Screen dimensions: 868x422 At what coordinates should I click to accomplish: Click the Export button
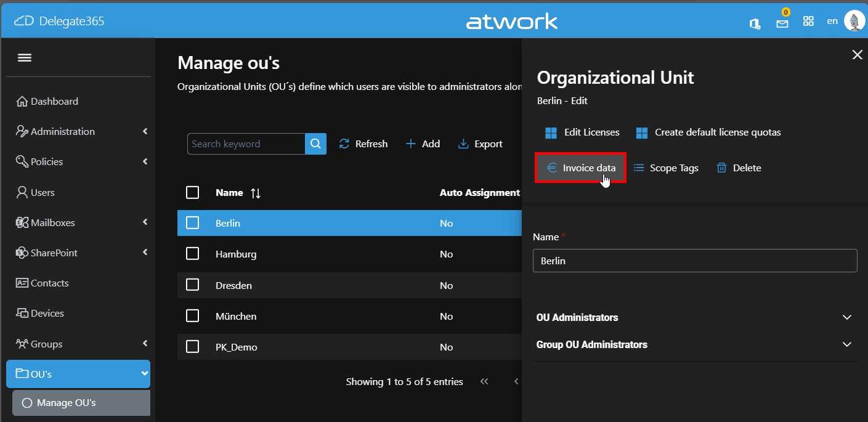click(481, 144)
